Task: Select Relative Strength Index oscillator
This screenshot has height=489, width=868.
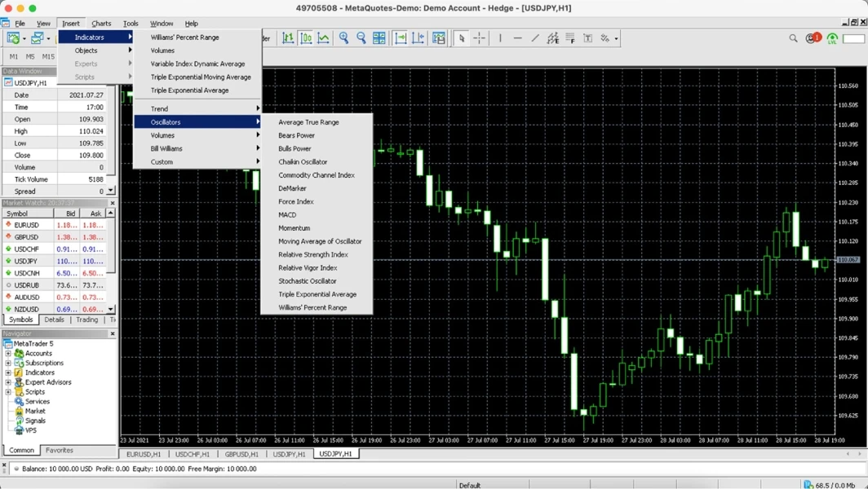Action: click(x=312, y=254)
